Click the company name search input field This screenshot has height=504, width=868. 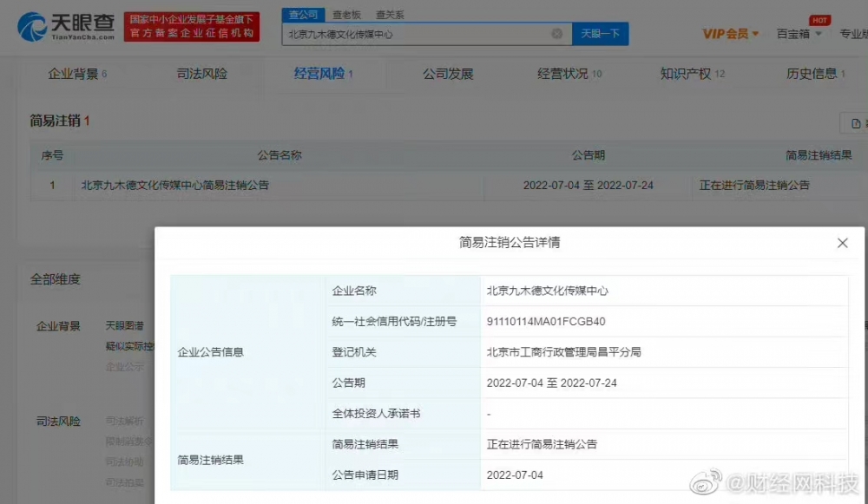(x=417, y=33)
